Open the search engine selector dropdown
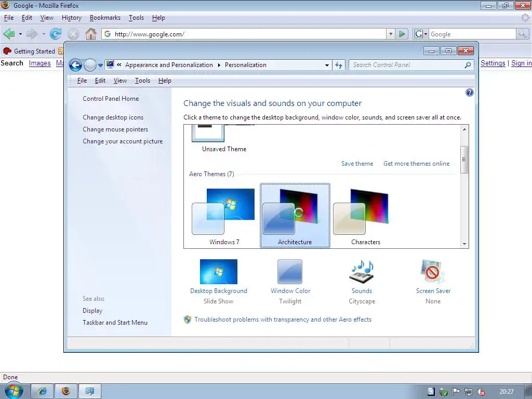Screen dimensions: 532x399 pyautogui.click(x=421, y=34)
